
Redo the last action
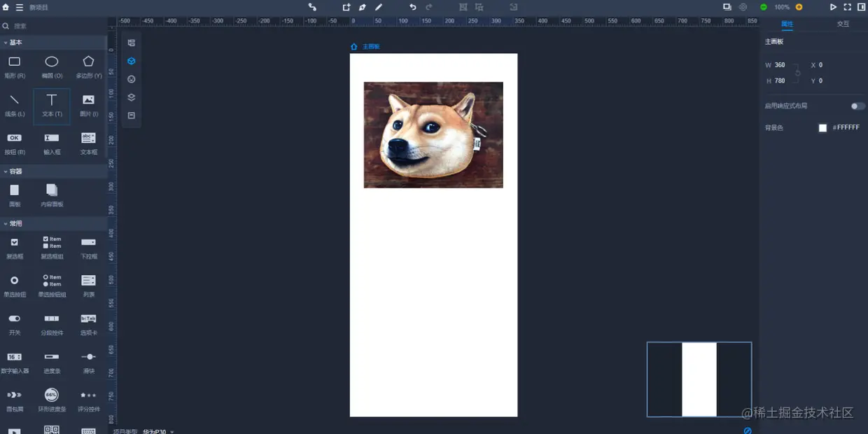click(429, 7)
